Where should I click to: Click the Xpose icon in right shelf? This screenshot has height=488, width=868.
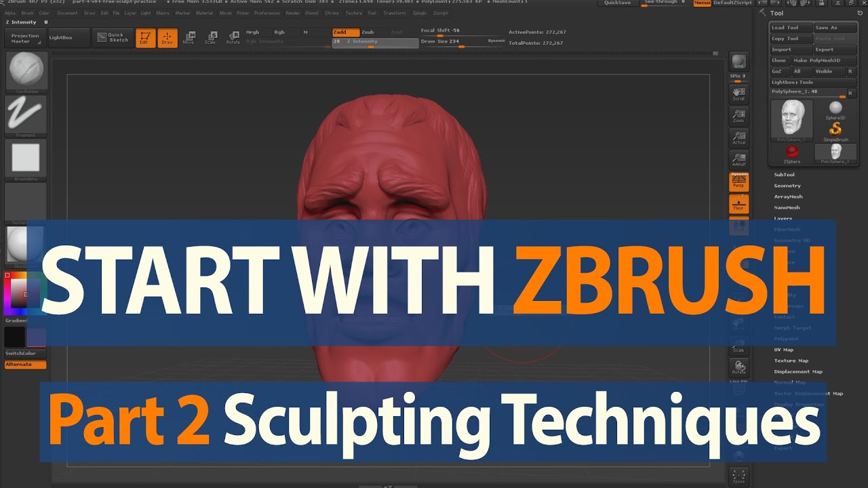(738, 477)
